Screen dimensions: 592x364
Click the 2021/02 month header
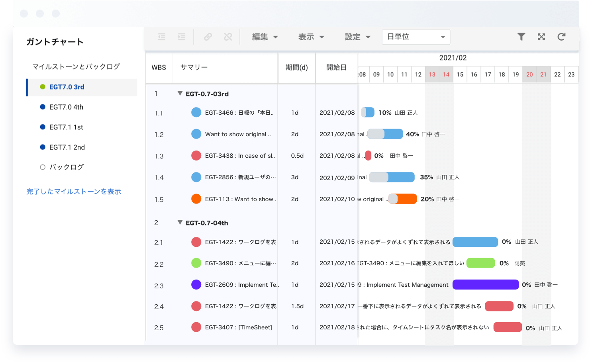pyautogui.click(x=453, y=58)
